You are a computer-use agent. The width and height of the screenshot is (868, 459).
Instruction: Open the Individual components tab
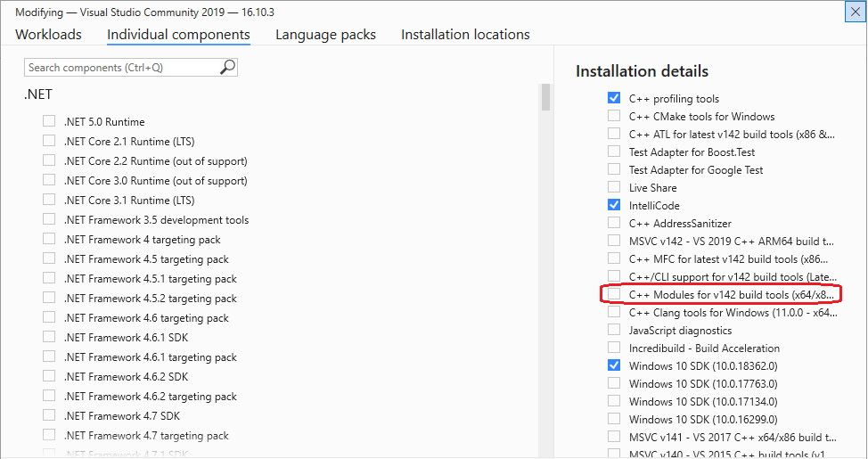178,35
